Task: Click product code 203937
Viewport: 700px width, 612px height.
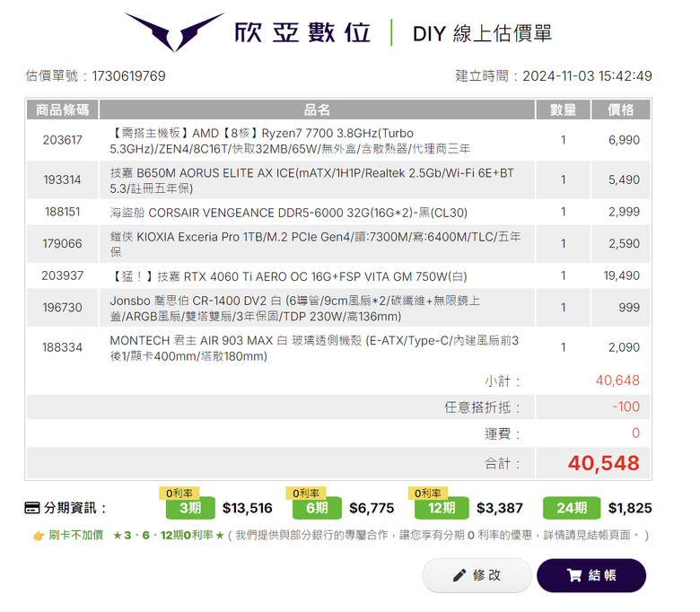Action: [63, 275]
